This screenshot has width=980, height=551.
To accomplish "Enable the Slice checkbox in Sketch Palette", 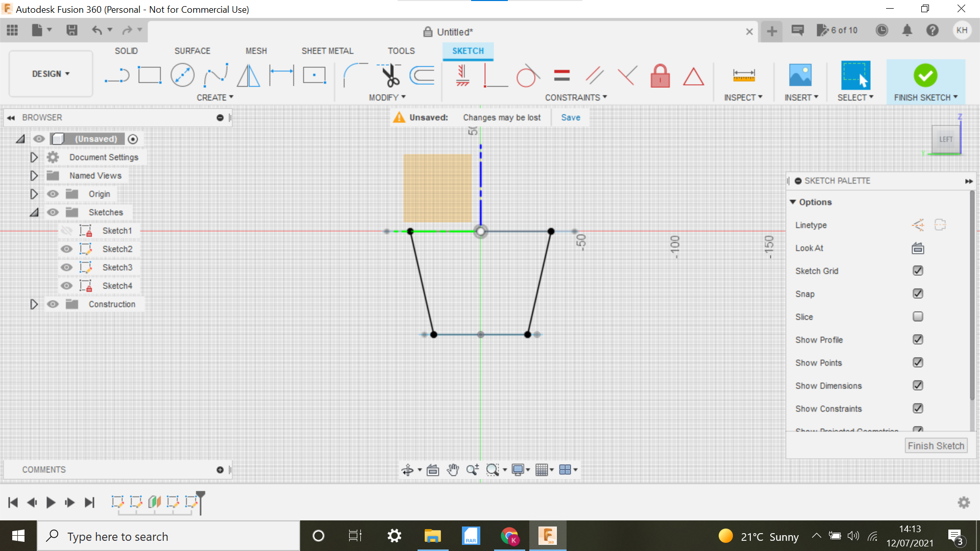I will (x=917, y=316).
